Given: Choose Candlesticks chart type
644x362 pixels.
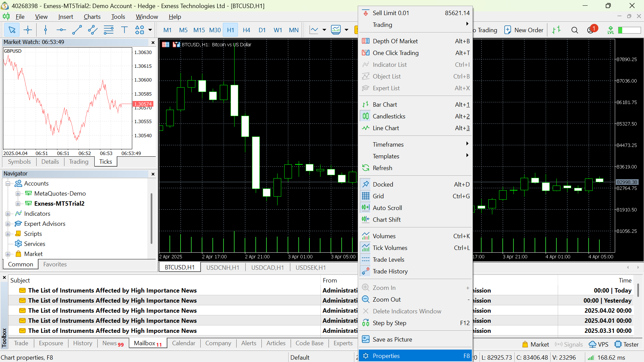Looking at the screenshot, I should point(415,116).
